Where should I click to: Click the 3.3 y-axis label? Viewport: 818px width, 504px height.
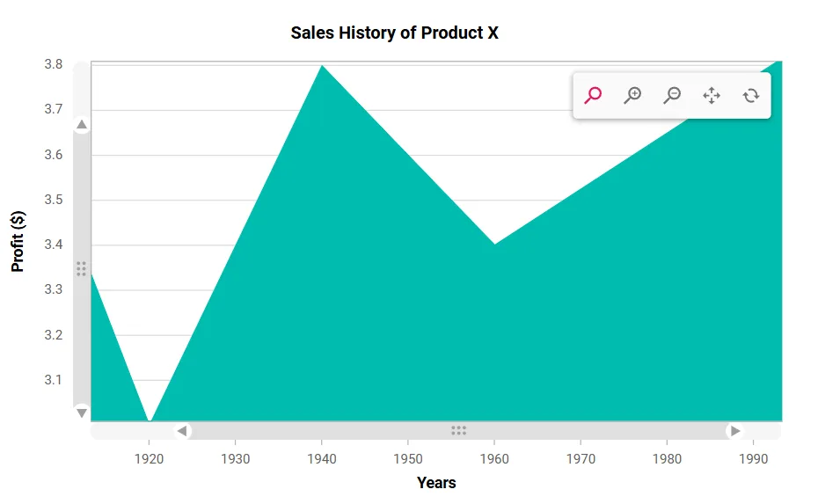coord(53,289)
